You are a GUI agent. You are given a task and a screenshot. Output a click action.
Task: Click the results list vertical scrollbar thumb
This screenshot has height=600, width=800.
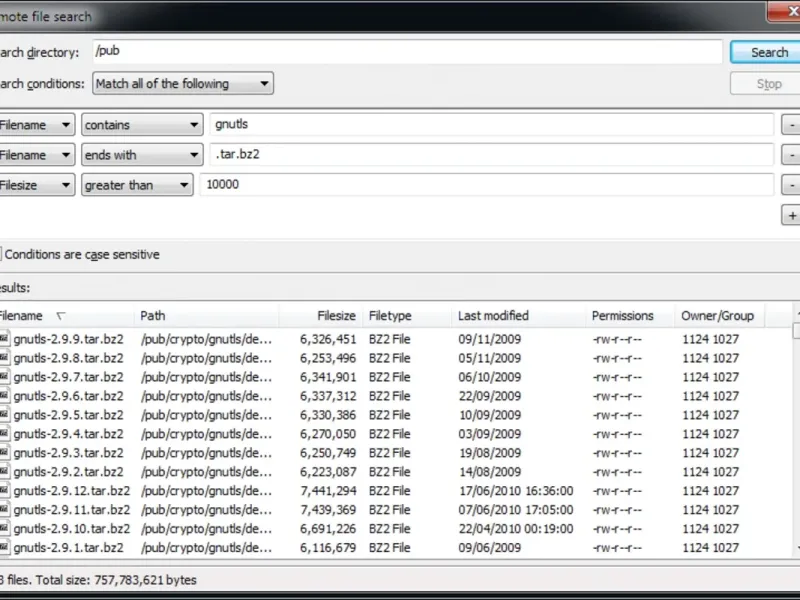(x=796, y=331)
